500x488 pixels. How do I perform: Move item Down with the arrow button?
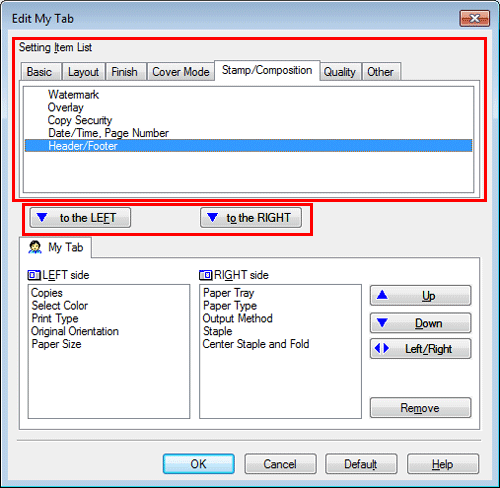coord(421,323)
